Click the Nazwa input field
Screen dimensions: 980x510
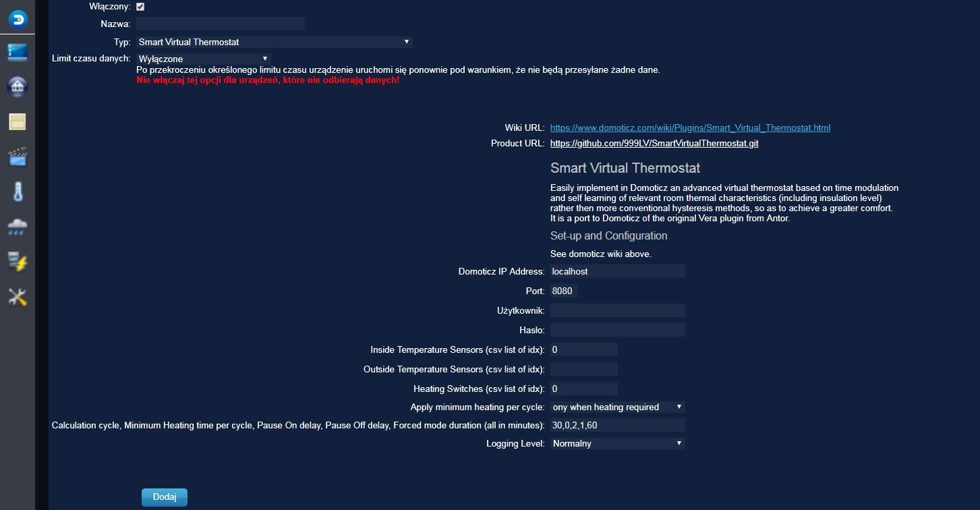click(x=221, y=24)
